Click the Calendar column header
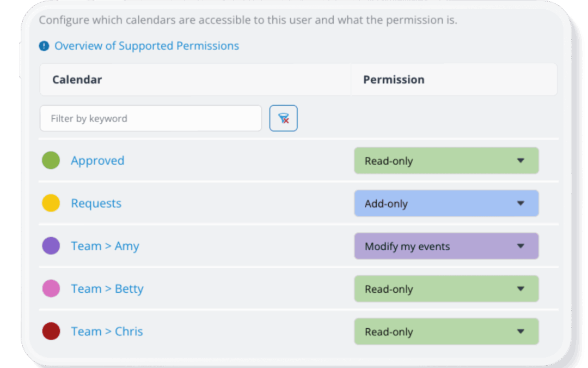The width and height of the screenshot is (588, 368). (77, 79)
